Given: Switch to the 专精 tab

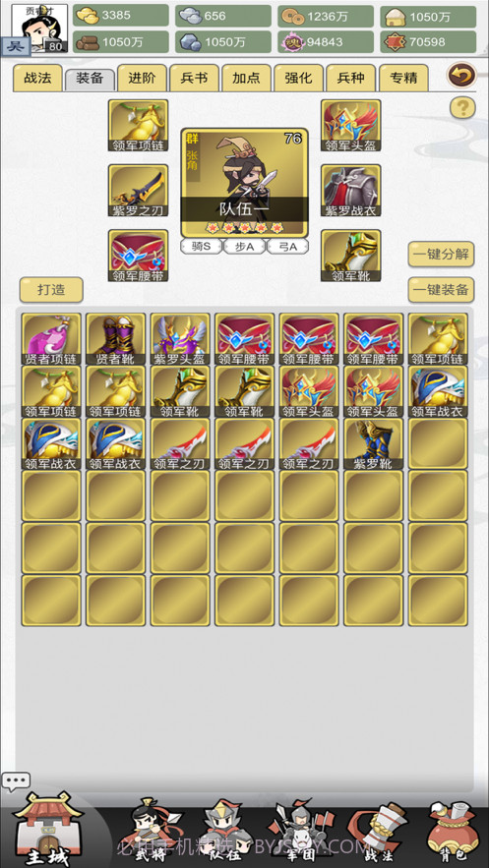Looking at the screenshot, I should 403,78.
